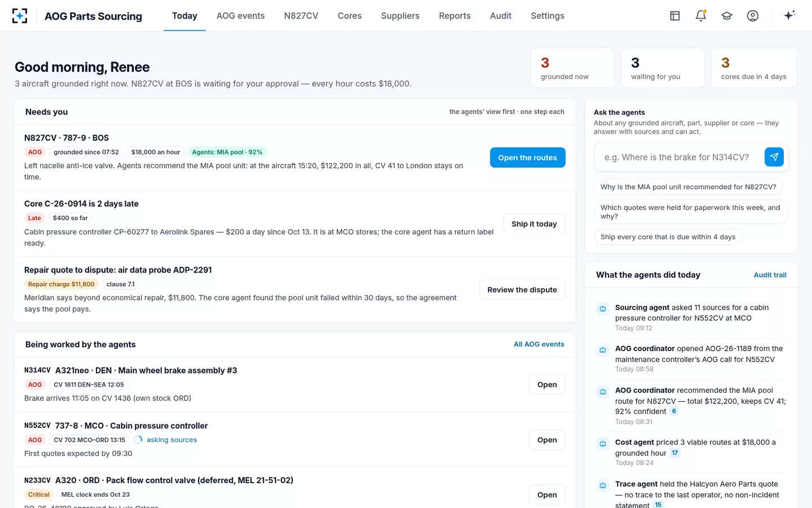
Task: Click Review the dispute button
Action: (522, 290)
